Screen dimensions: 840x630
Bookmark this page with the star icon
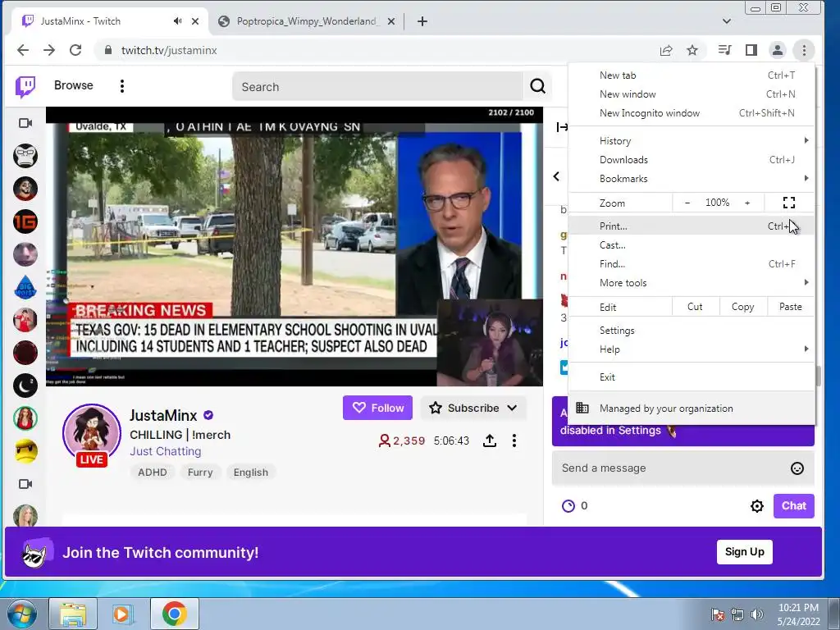(x=692, y=50)
